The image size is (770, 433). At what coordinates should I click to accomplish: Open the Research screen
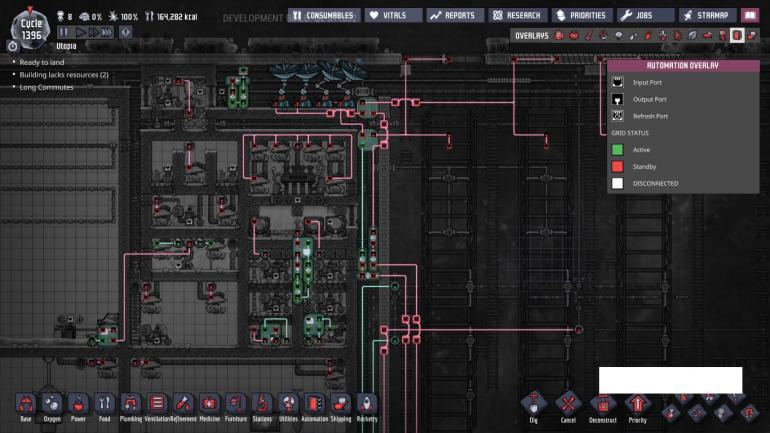pyautogui.click(x=514, y=15)
